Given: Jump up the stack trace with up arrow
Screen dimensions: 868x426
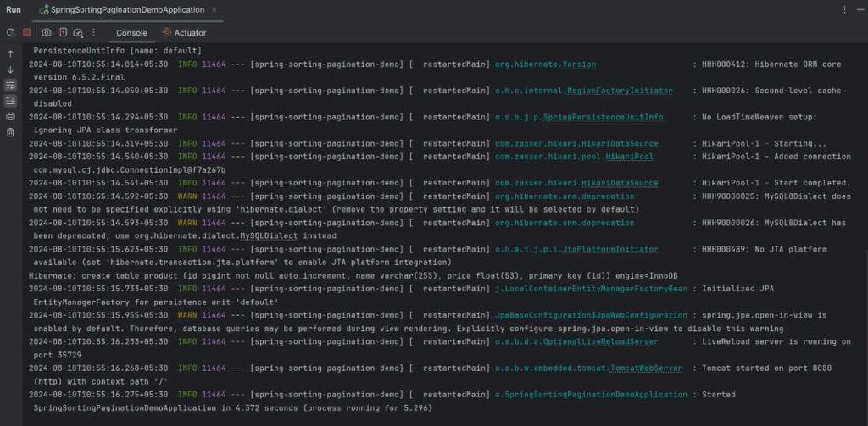Looking at the screenshot, I should pyautogui.click(x=10, y=54).
